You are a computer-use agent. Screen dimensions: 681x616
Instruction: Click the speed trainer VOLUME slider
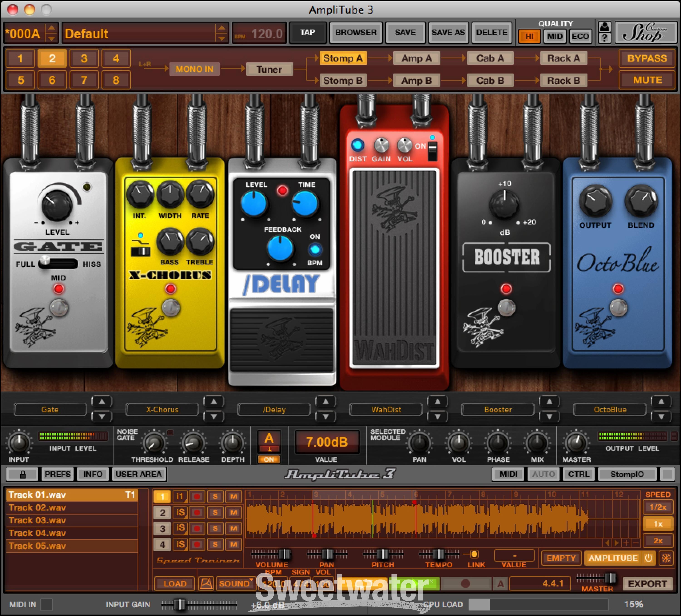(x=271, y=554)
